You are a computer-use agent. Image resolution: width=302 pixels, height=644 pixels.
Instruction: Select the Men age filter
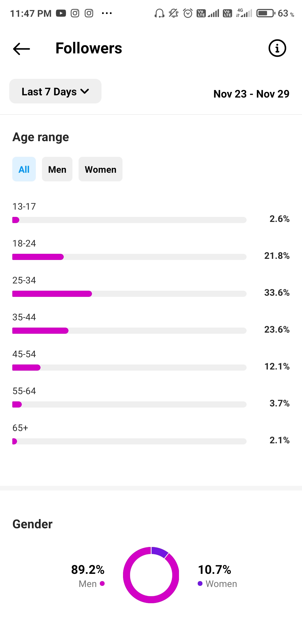coord(57,169)
